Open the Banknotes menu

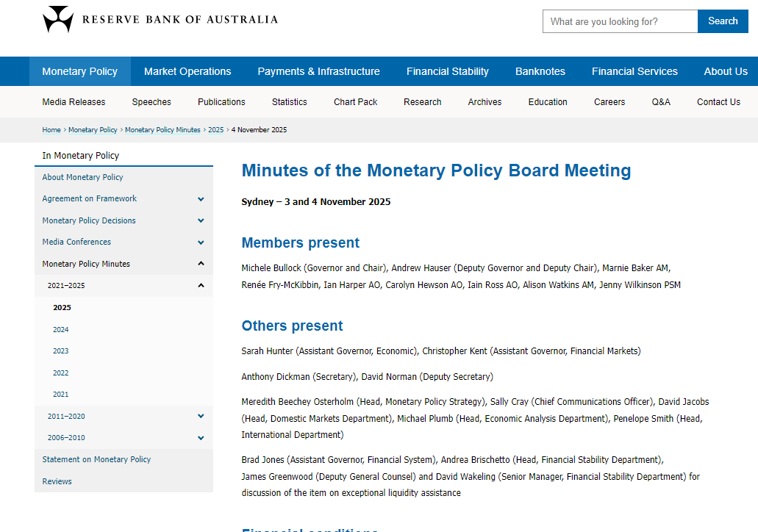click(540, 71)
